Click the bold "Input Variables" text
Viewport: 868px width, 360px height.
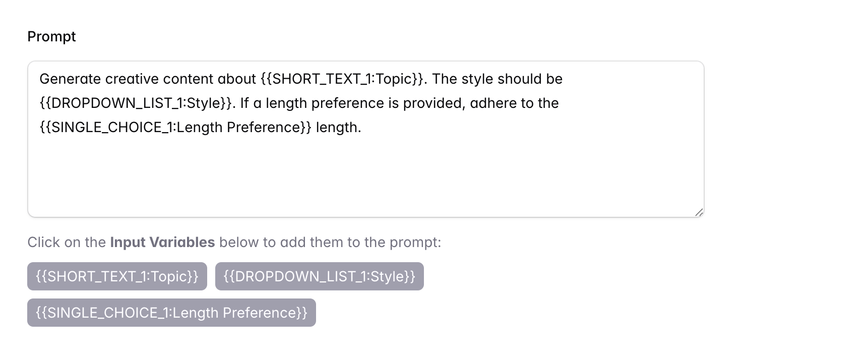pos(162,242)
